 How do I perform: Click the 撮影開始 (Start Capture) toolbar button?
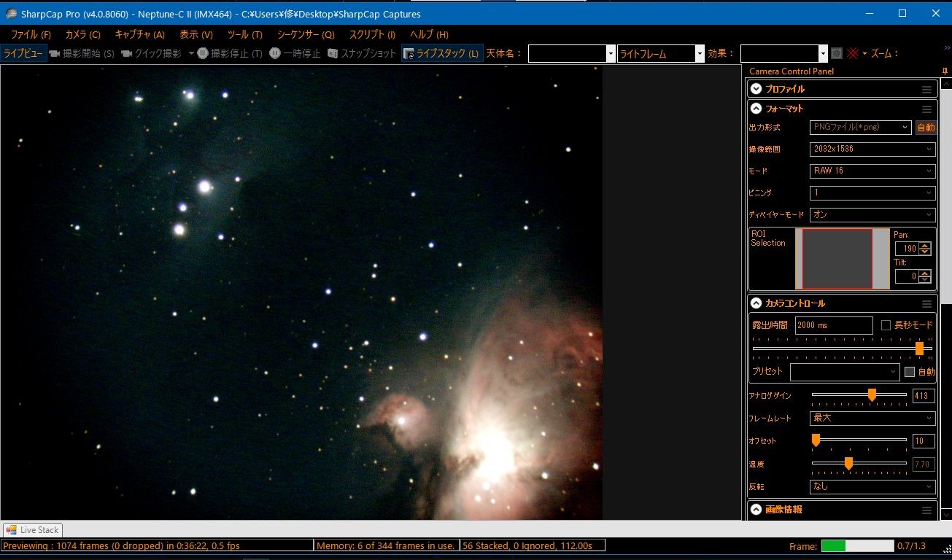pyautogui.click(x=82, y=53)
